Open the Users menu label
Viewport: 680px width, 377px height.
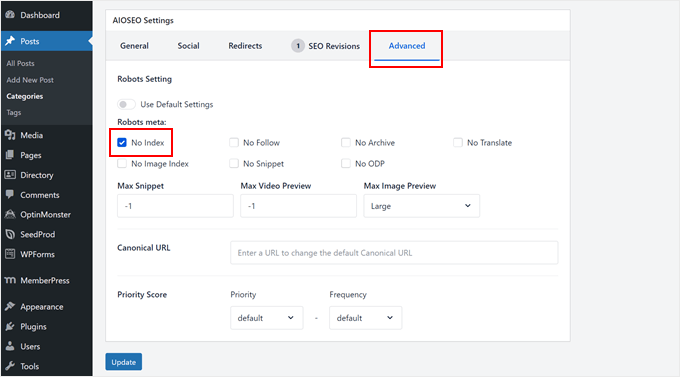click(30, 347)
